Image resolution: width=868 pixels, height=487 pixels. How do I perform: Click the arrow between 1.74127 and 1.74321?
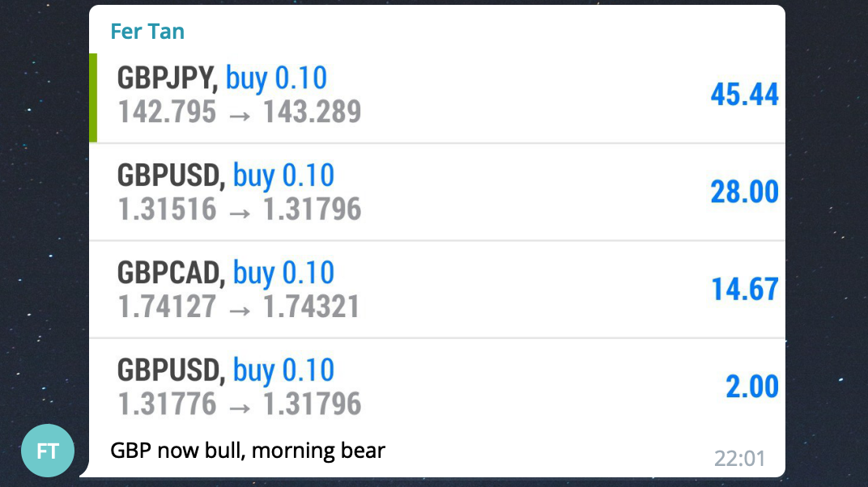pyautogui.click(x=239, y=311)
